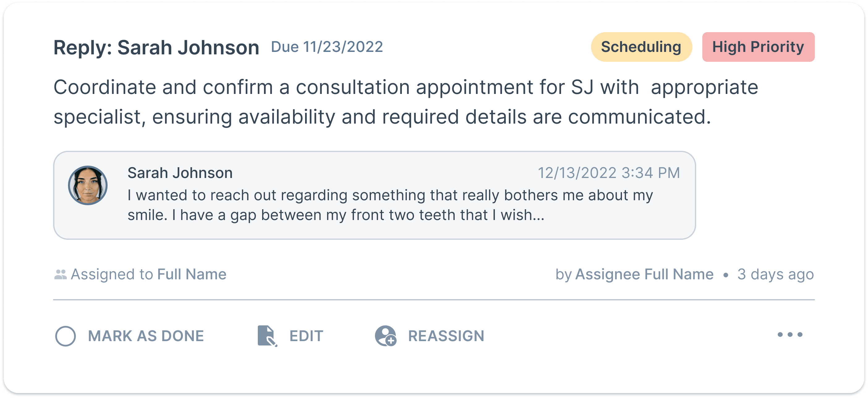The height and width of the screenshot is (398, 868).
Task: Click the Reassign person-plus icon
Action: tap(385, 336)
